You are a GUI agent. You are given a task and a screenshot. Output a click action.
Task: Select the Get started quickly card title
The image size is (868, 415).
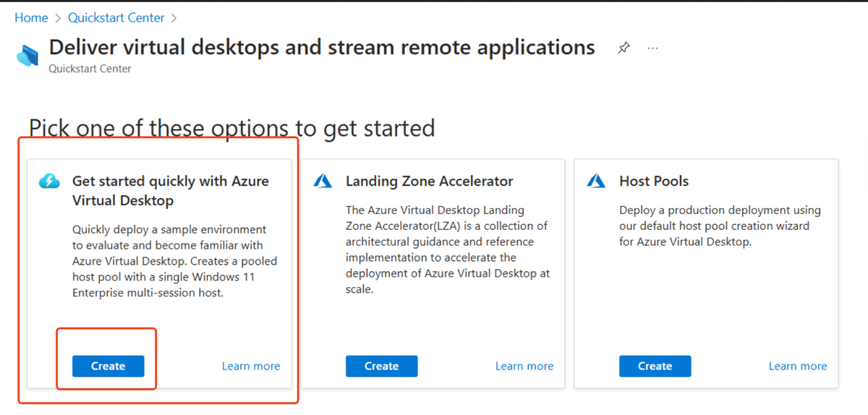[x=170, y=190]
